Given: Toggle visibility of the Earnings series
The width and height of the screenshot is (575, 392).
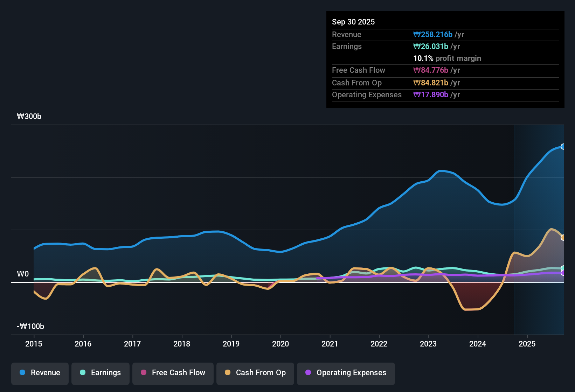Looking at the screenshot, I should [x=101, y=373].
